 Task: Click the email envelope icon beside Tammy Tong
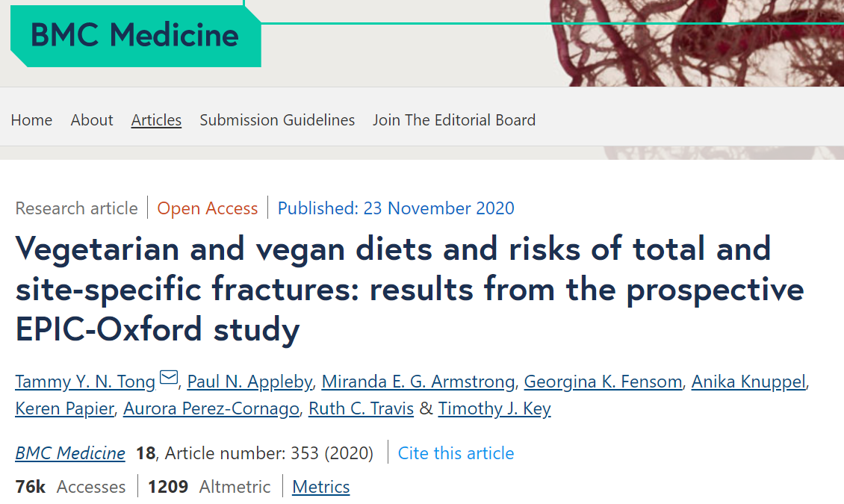point(169,378)
